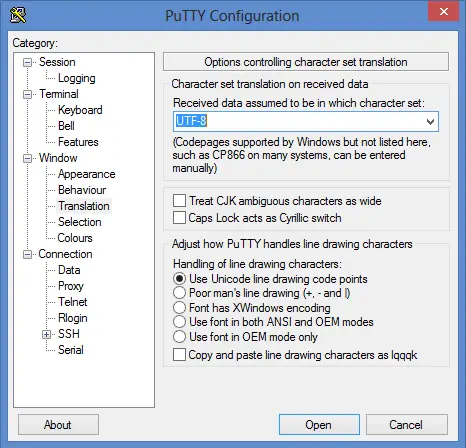The width and height of the screenshot is (466, 448).
Task: Enable Treat CJK ambiguous characters as wide
Action: point(179,201)
